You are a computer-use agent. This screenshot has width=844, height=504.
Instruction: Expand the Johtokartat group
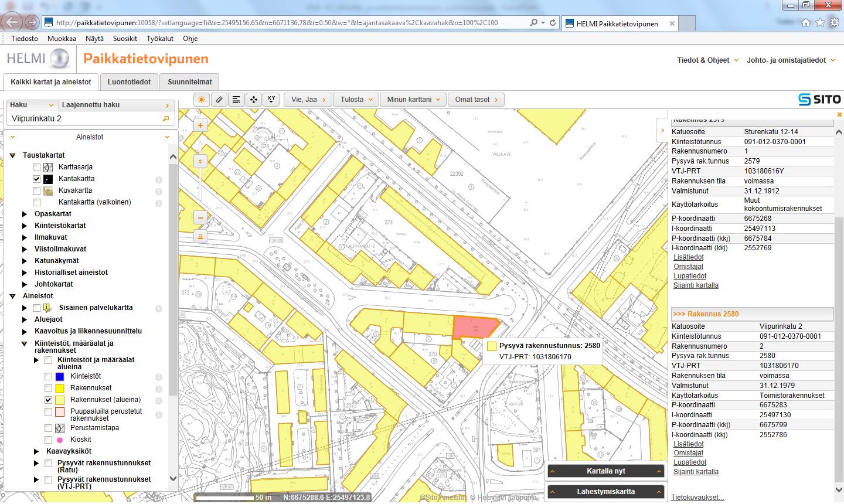click(25, 284)
